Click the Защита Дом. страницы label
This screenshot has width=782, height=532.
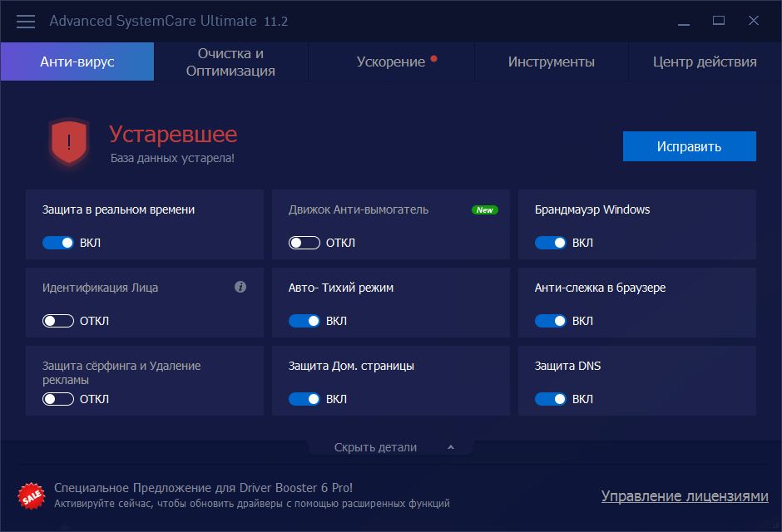[351, 366]
